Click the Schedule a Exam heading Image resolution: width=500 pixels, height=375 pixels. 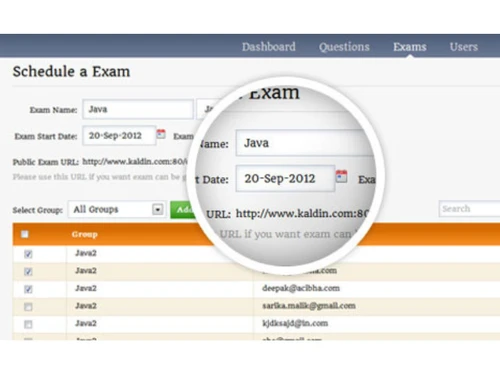tap(71, 72)
